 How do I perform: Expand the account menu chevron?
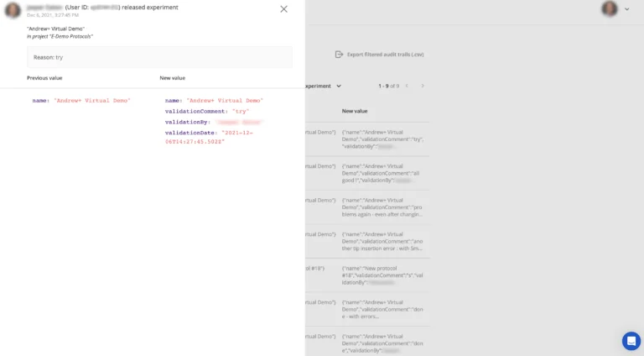pos(626,9)
